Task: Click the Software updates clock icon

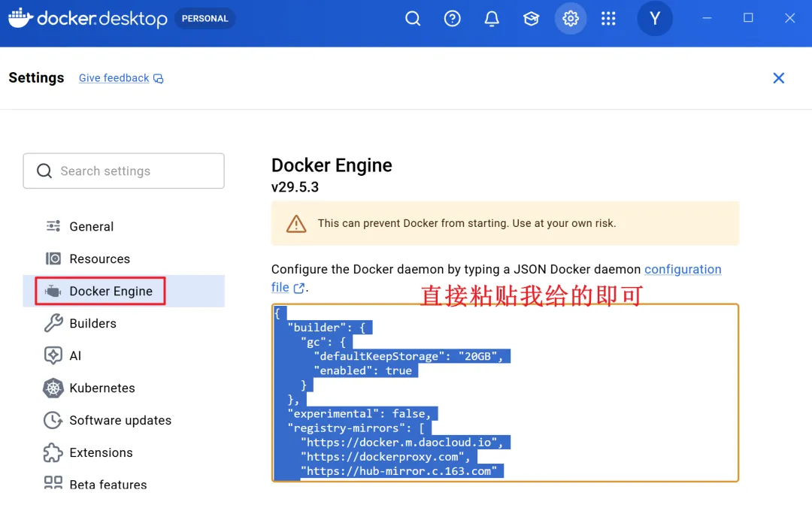Action: (53, 420)
